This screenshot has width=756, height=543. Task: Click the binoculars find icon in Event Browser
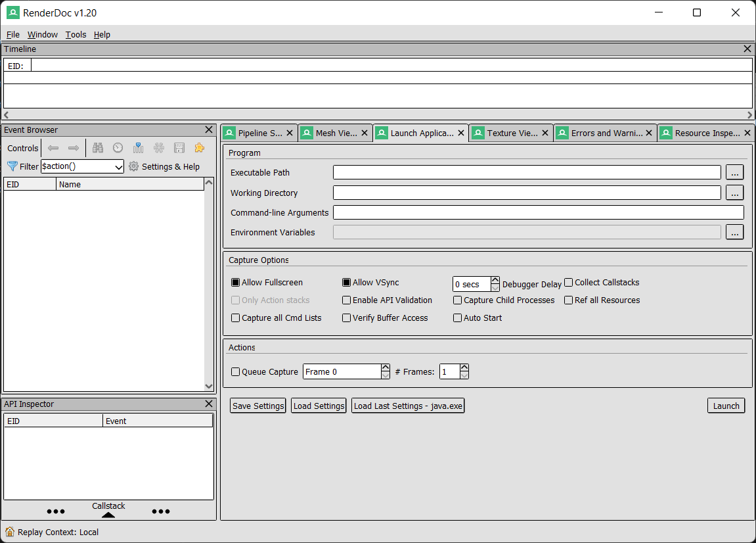coord(98,148)
